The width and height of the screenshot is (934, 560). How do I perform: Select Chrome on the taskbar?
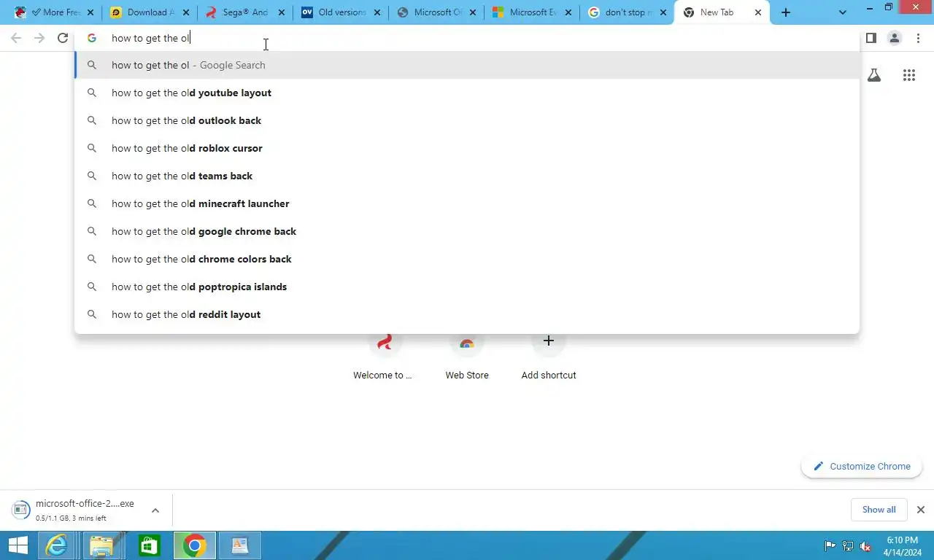point(195,545)
